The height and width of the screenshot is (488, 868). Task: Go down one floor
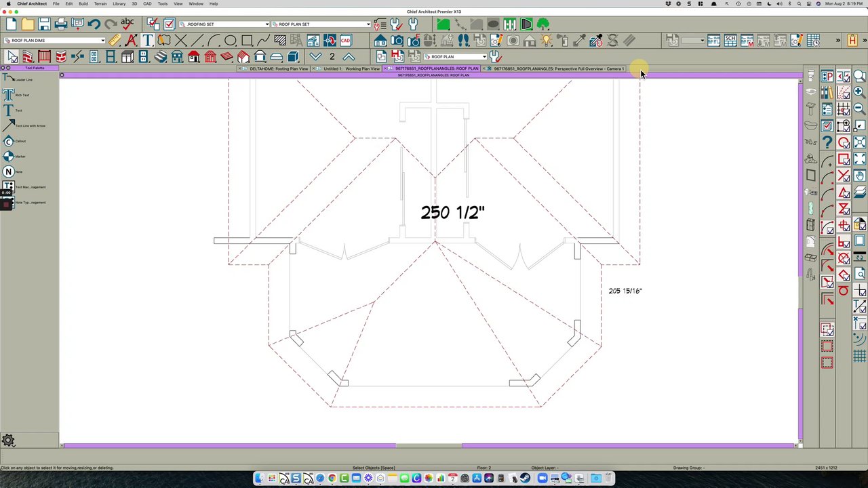(315, 57)
